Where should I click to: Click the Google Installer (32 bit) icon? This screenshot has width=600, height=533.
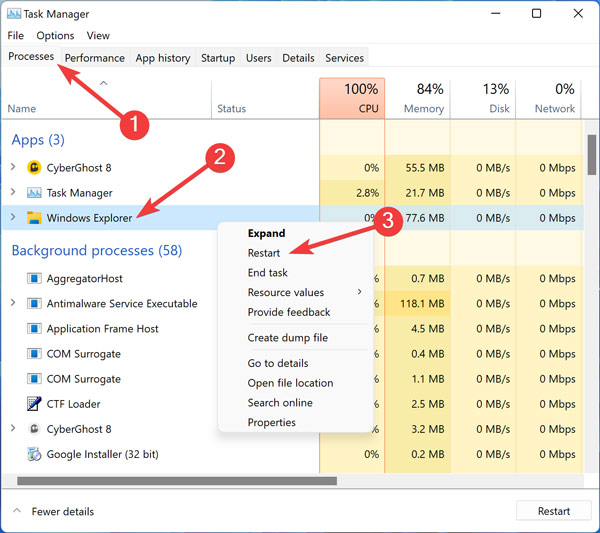click(x=34, y=454)
